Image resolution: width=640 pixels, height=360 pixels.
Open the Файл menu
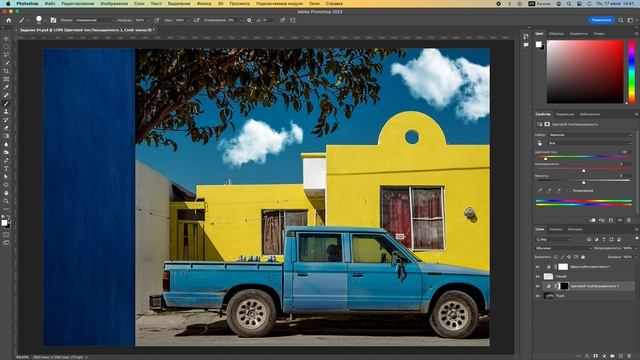coord(50,3)
